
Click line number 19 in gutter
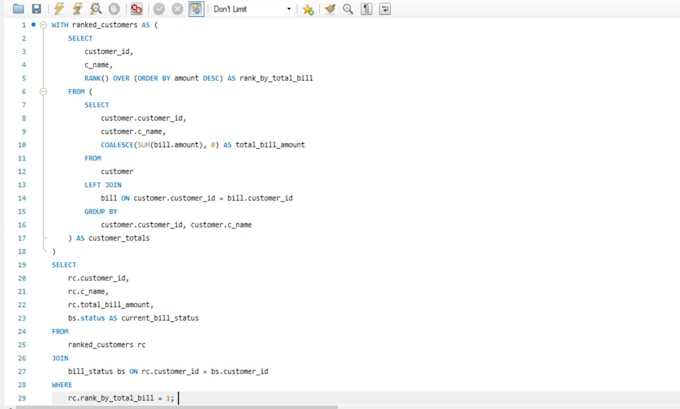22,265
